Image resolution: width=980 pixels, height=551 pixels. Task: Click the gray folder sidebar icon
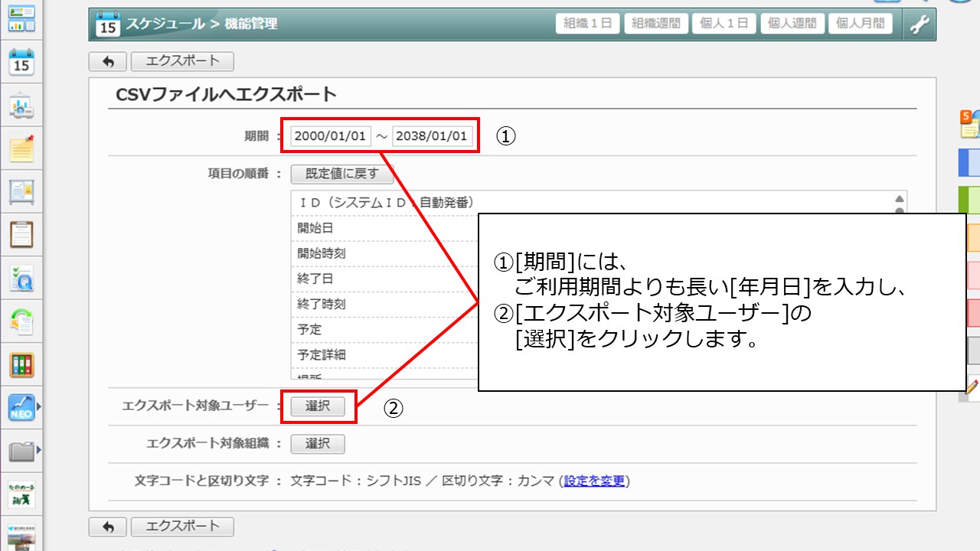21,452
